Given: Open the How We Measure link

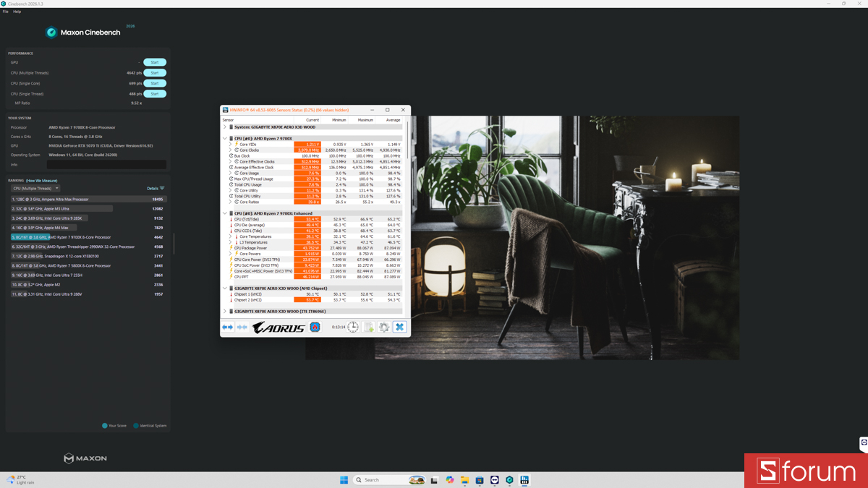Looking at the screenshot, I should point(42,181).
